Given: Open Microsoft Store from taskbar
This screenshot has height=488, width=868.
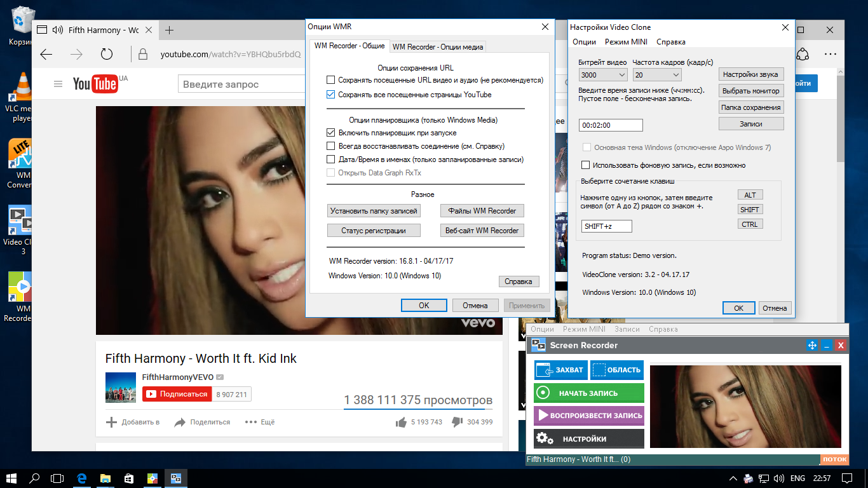Looking at the screenshot, I should pos(128,478).
